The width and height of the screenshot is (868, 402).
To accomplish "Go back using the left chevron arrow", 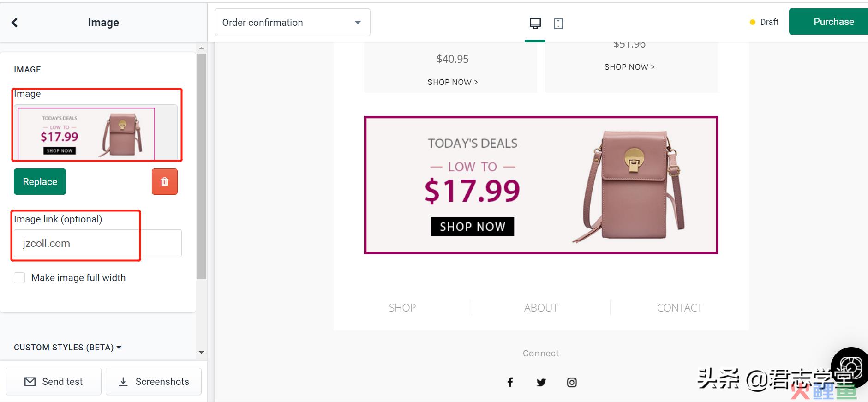I will pos(15,23).
